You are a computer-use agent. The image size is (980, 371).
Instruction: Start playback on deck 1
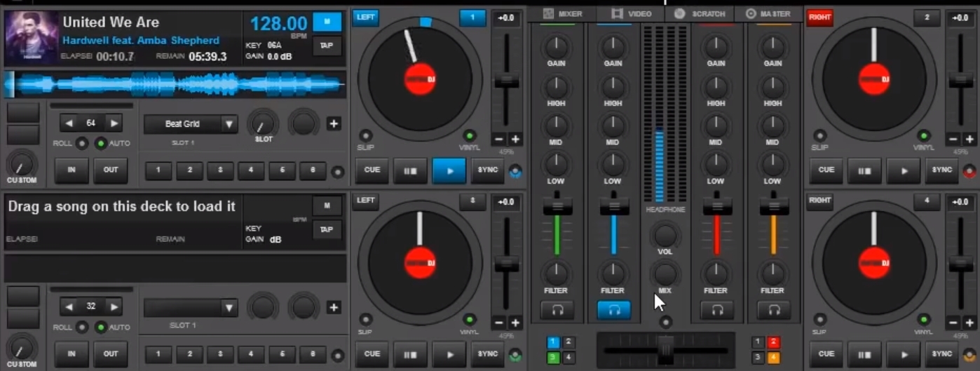tap(449, 170)
